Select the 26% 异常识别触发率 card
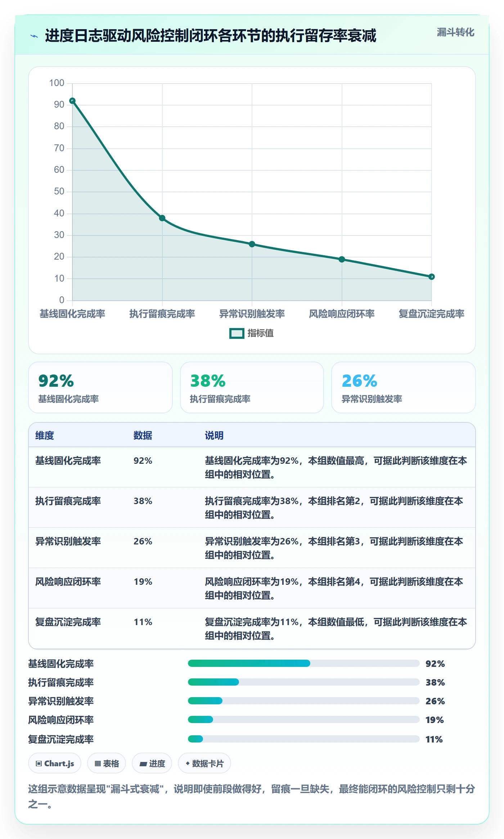The image size is (504, 839). coord(404,387)
